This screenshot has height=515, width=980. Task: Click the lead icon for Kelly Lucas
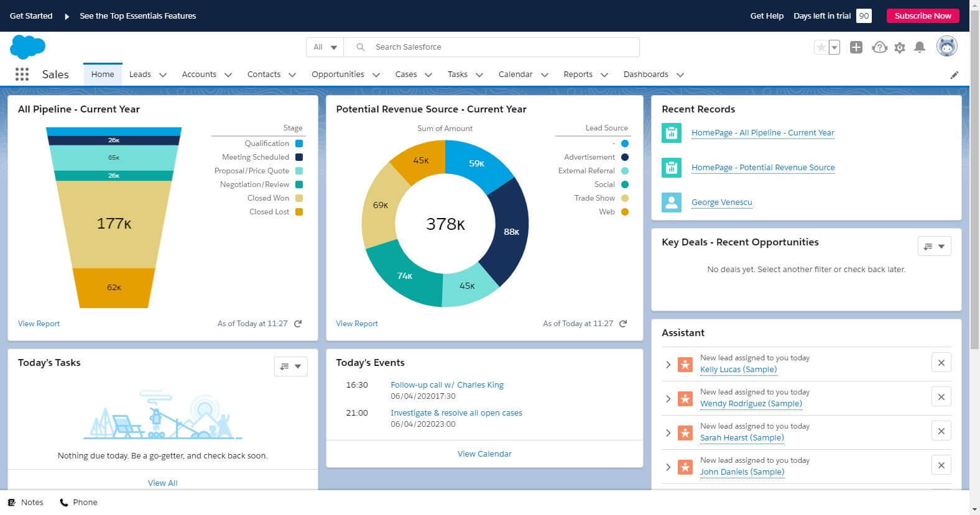685,365
